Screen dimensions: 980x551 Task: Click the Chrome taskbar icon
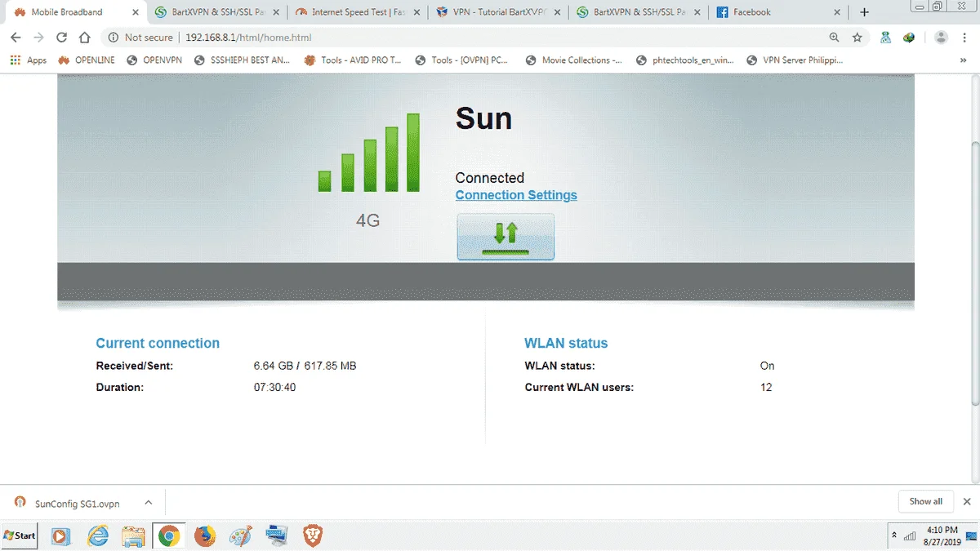pyautogui.click(x=169, y=535)
